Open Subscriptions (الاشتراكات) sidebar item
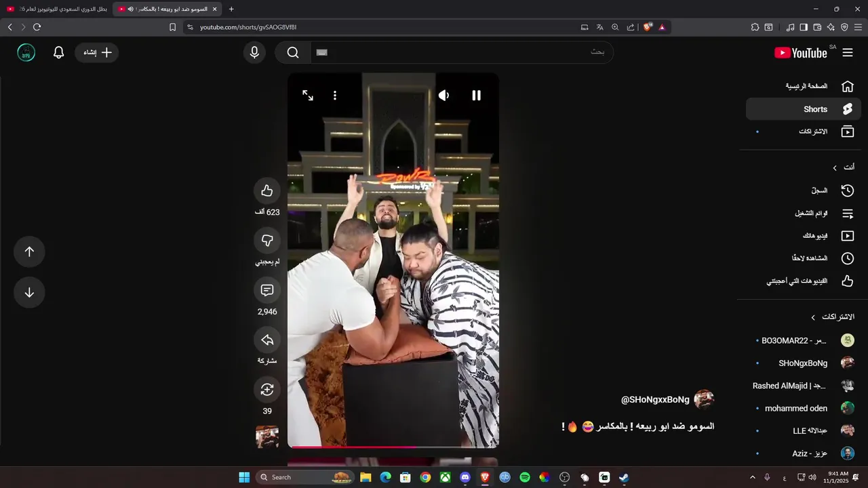Screen dimensions: 868x488 pyautogui.click(x=804, y=131)
